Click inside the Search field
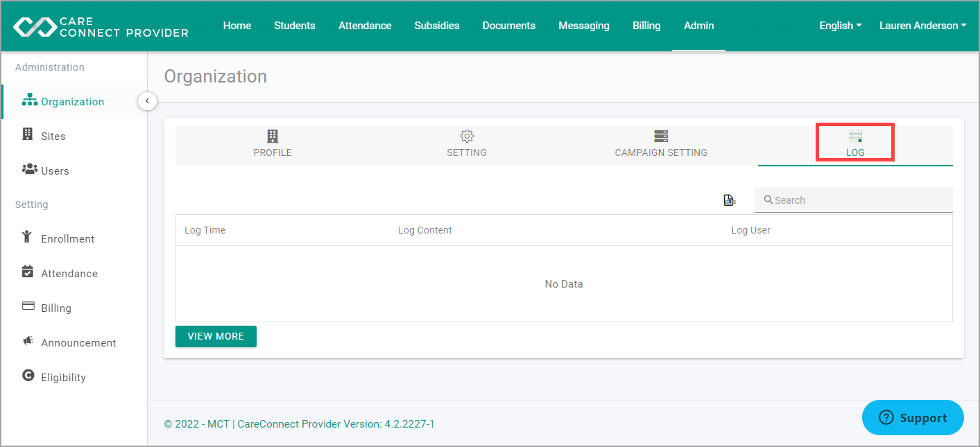Screen dimensions: 980x447 [853, 200]
